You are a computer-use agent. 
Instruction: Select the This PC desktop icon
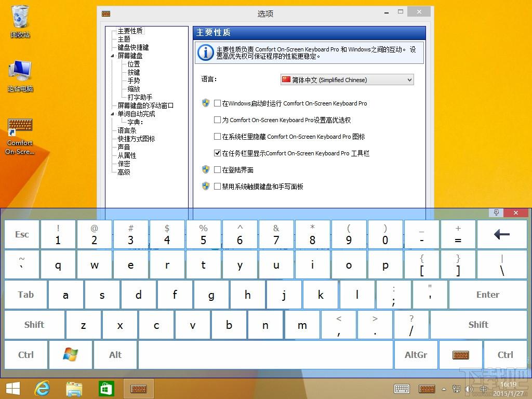click(x=20, y=76)
